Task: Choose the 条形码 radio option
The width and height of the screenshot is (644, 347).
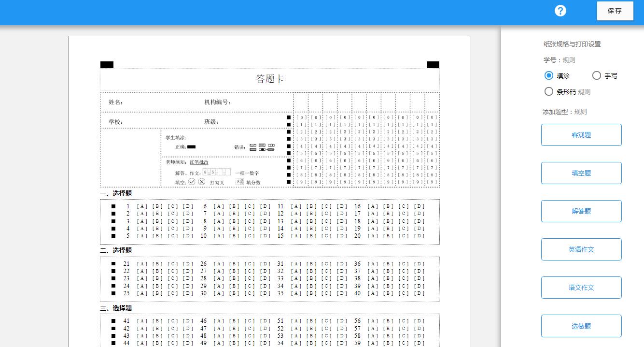Action: coord(549,91)
